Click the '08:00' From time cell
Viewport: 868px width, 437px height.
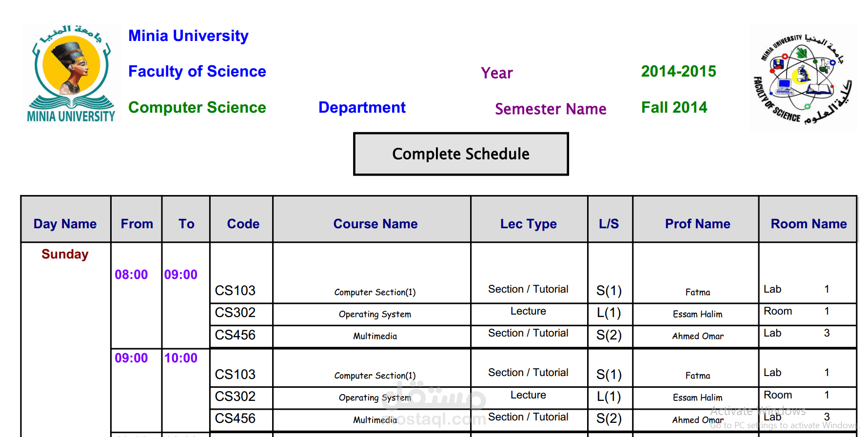tap(131, 275)
